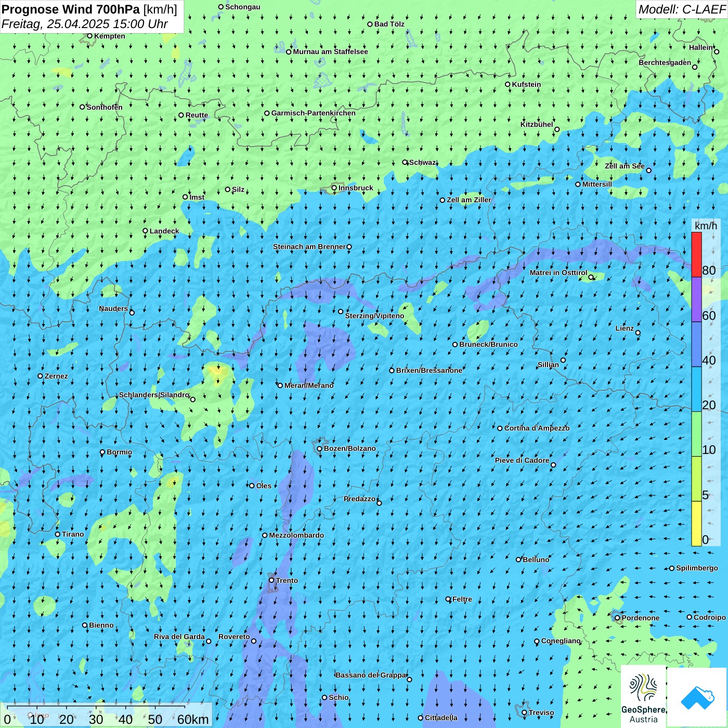Click the 'Pieve di Cadore' label
The width and height of the screenshot is (728, 728).
(x=522, y=460)
